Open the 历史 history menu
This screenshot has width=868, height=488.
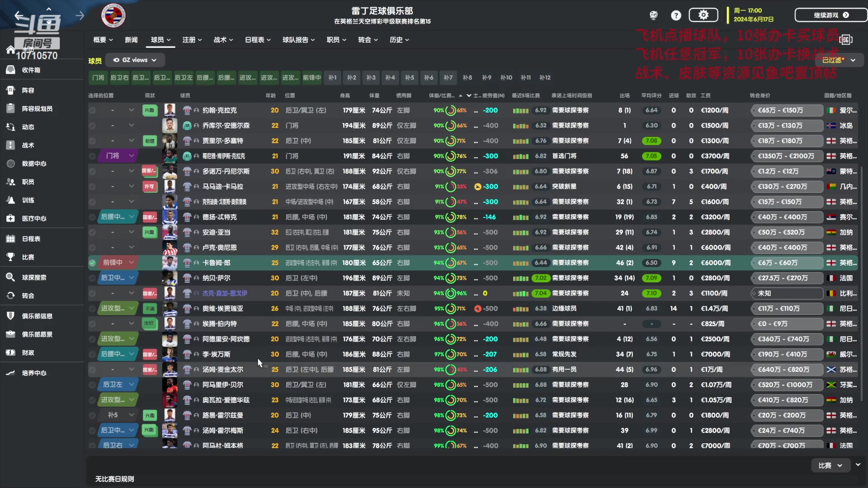tap(399, 40)
